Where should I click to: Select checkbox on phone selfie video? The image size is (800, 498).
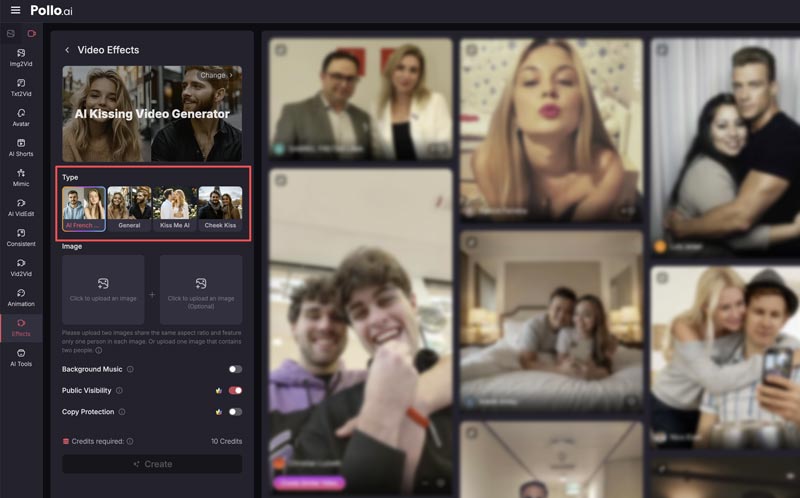tap(662, 278)
